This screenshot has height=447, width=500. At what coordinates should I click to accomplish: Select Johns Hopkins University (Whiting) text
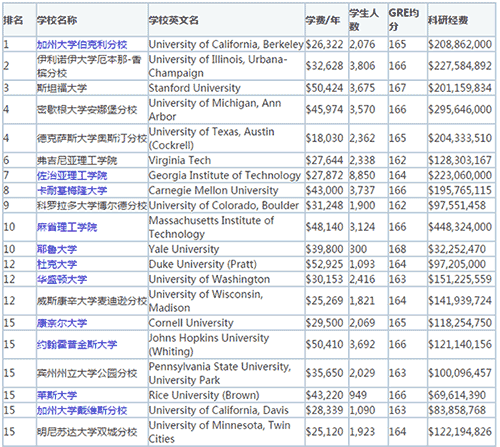click(x=209, y=345)
